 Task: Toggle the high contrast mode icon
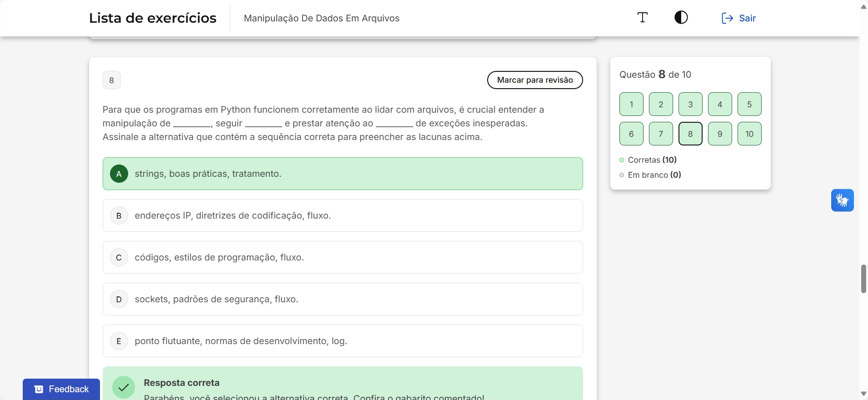[x=681, y=18]
